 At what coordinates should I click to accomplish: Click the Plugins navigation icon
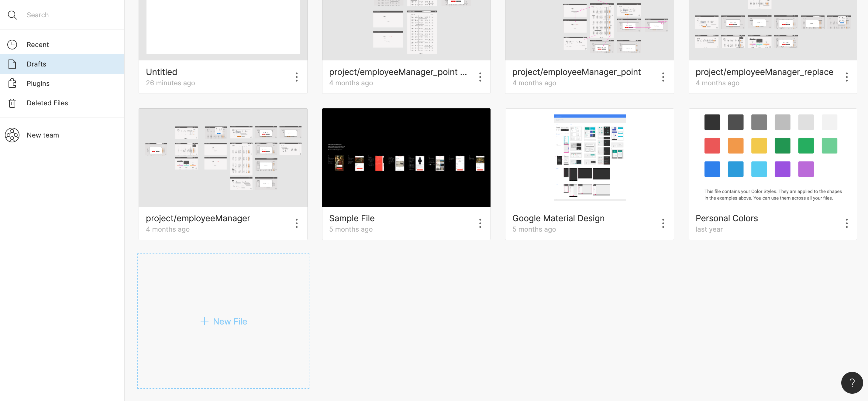12,83
